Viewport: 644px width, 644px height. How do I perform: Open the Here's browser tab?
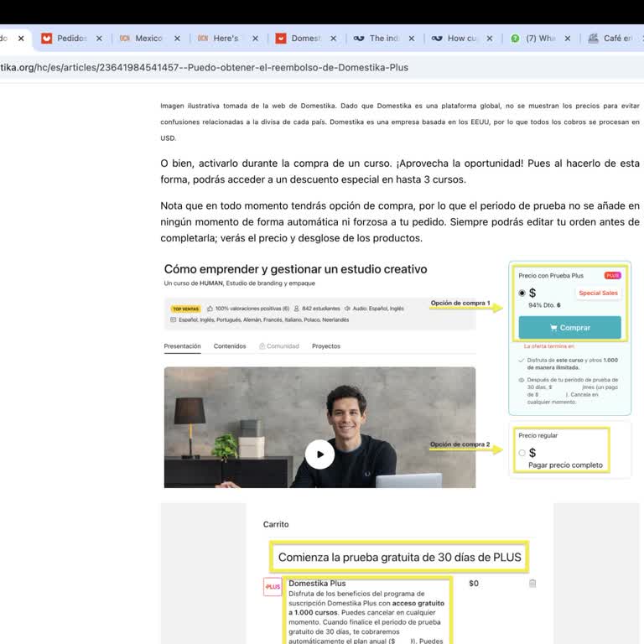tap(226, 39)
